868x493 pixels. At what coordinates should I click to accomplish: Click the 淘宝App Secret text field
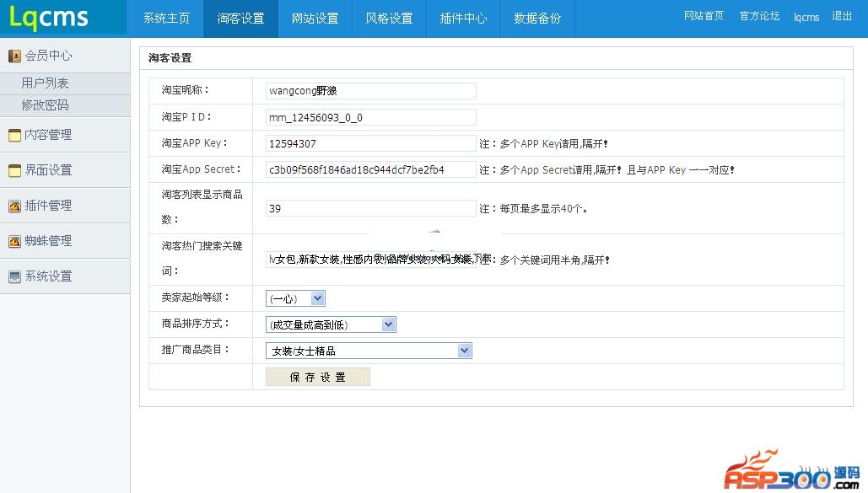tap(370, 169)
